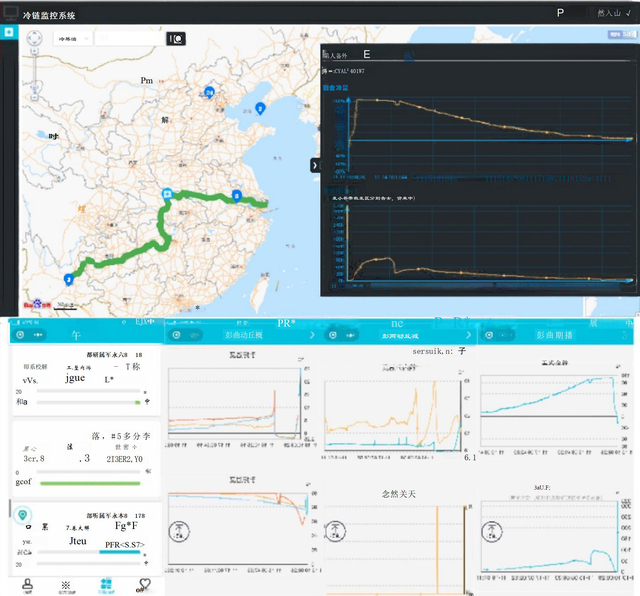Open the first tab of the dark panel
Viewport: 640px width, 596px height.
click(335, 55)
